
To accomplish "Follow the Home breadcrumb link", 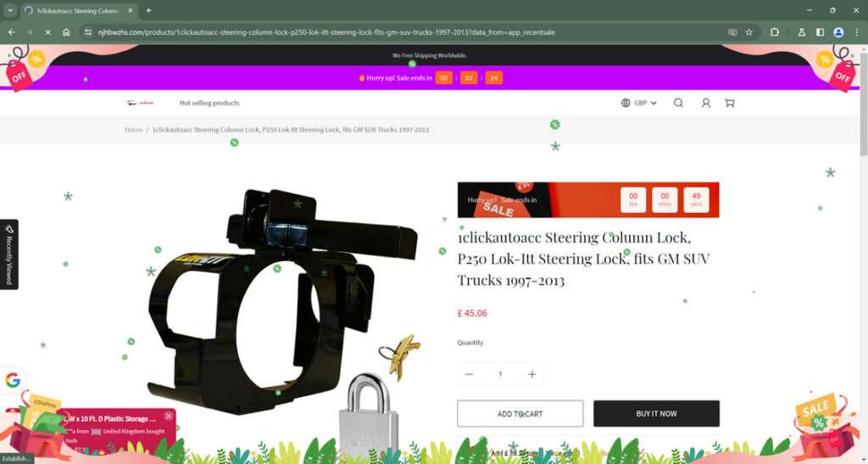I will [133, 130].
